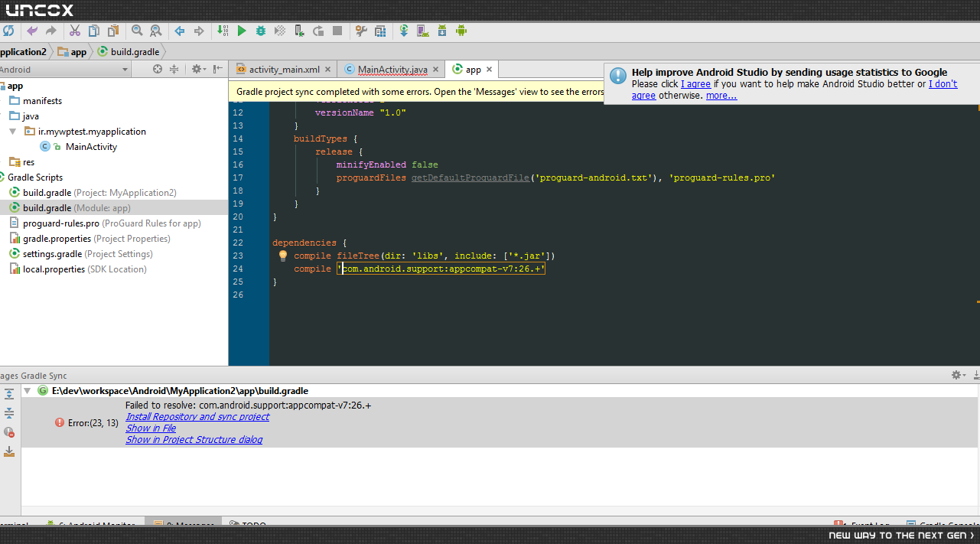This screenshot has width=980, height=544.
Task: Click the Synchronize icon in the toolbar
Action: [x=8, y=31]
